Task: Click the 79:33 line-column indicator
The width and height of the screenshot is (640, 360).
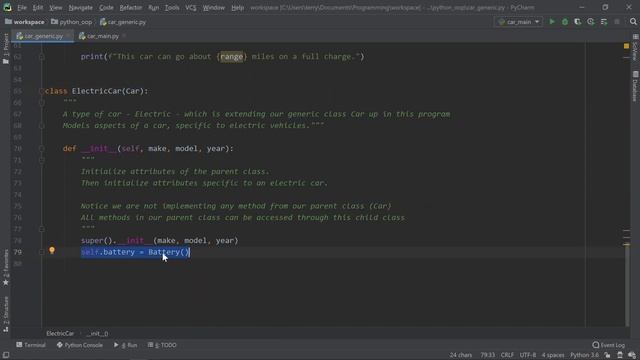Action: click(487, 355)
